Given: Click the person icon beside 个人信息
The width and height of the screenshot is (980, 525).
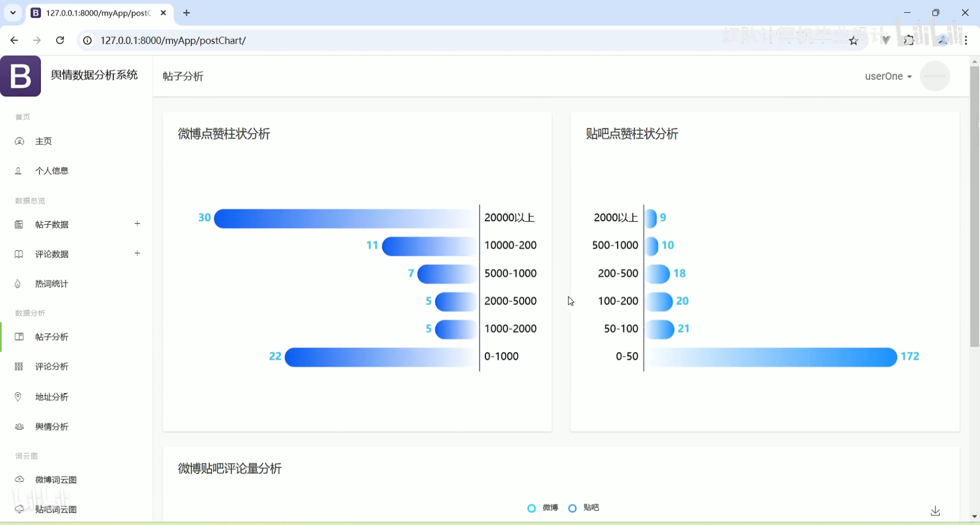Looking at the screenshot, I should click(18, 171).
